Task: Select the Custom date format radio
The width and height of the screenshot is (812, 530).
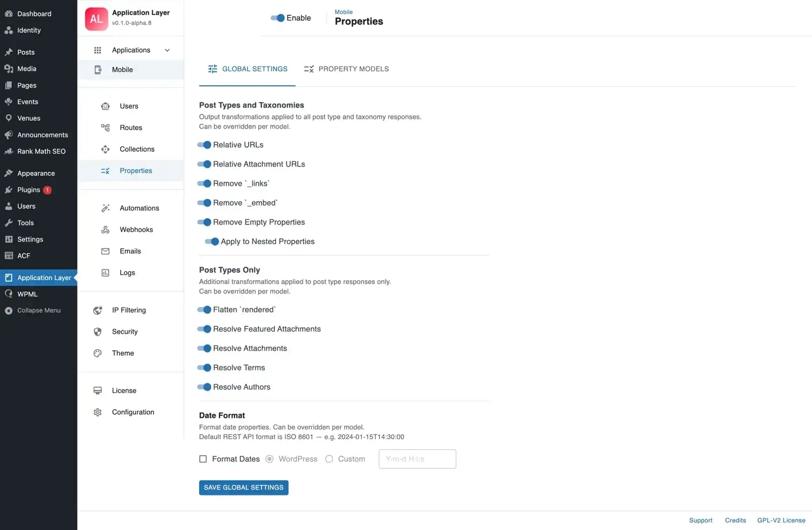Action: click(329, 459)
